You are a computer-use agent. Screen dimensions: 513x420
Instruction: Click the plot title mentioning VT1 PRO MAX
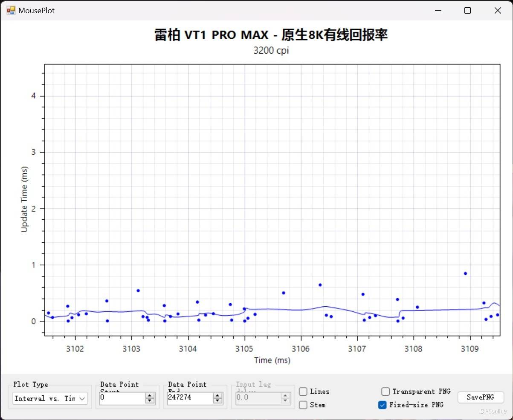point(271,35)
